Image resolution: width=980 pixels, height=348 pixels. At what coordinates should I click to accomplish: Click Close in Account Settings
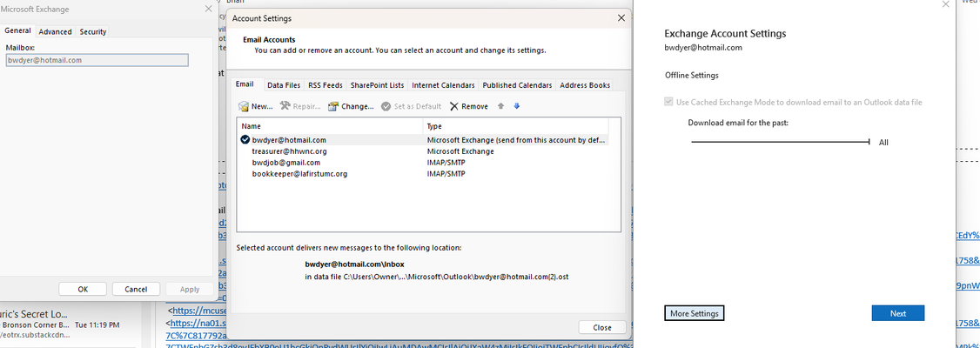tap(602, 327)
